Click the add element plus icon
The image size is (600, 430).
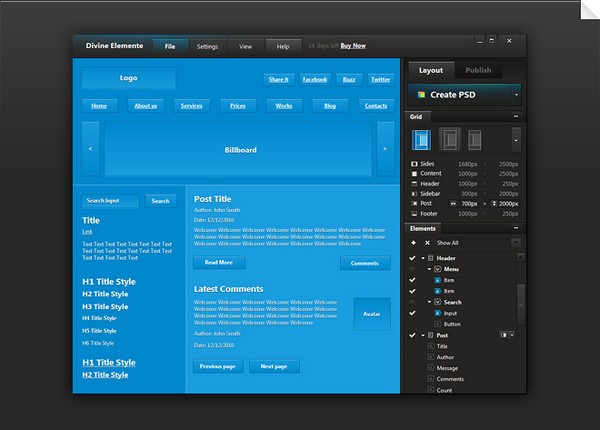coord(413,242)
